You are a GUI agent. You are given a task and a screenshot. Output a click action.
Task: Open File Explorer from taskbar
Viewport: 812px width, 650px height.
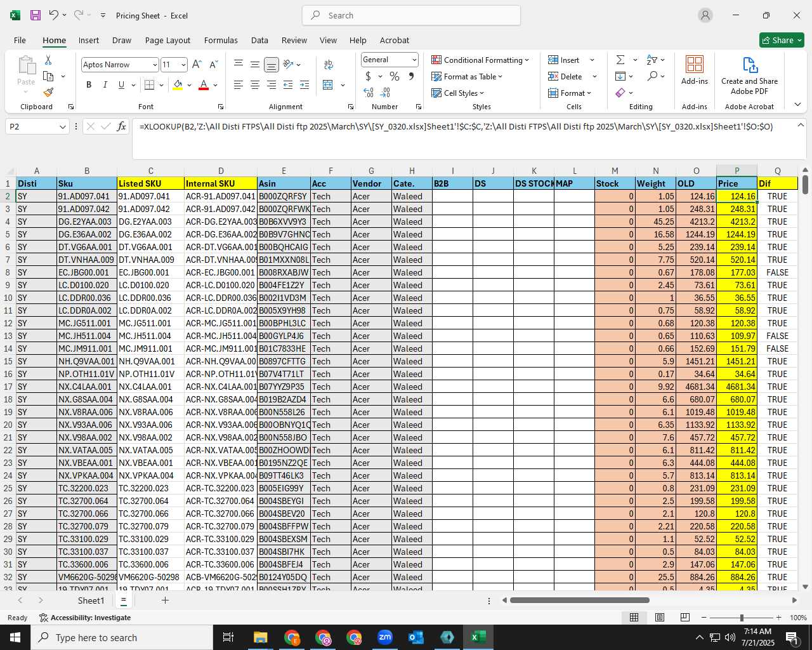click(x=261, y=637)
